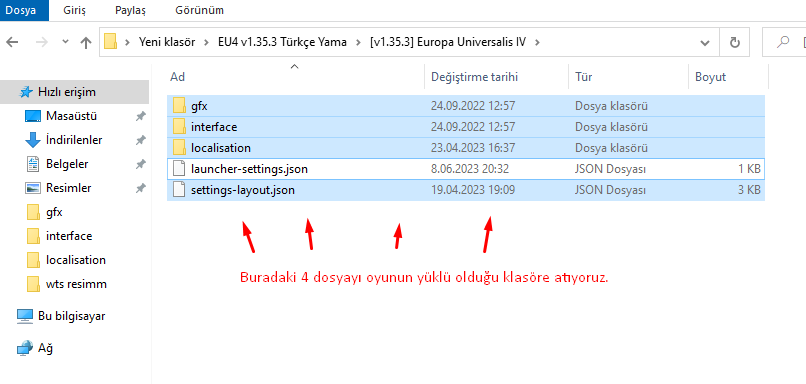Click the Ağ network icon
Screen dimensions: 806x384
[x=25, y=348]
